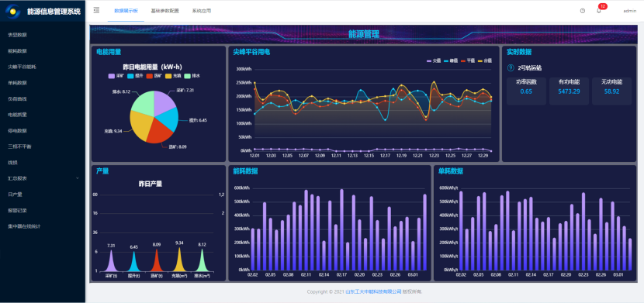Click the 能耗数据 chart panel title
The width and height of the screenshot is (644, 303).
pyautogui.click(x=245, y=171)
